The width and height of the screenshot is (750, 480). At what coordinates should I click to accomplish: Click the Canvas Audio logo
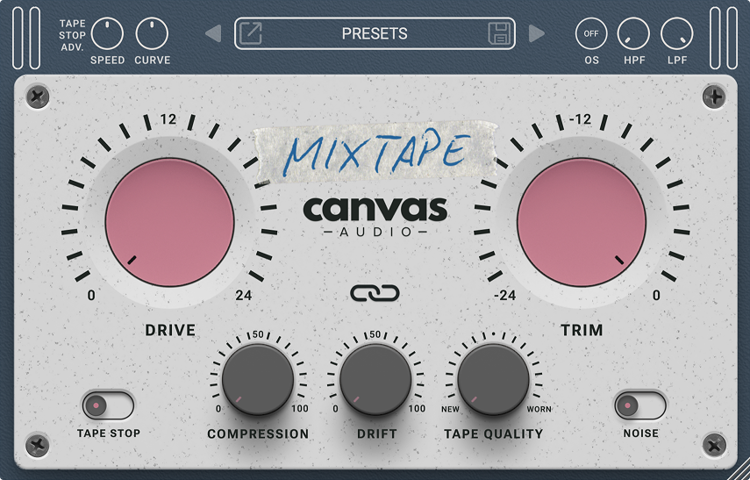[x=375, y=216]
